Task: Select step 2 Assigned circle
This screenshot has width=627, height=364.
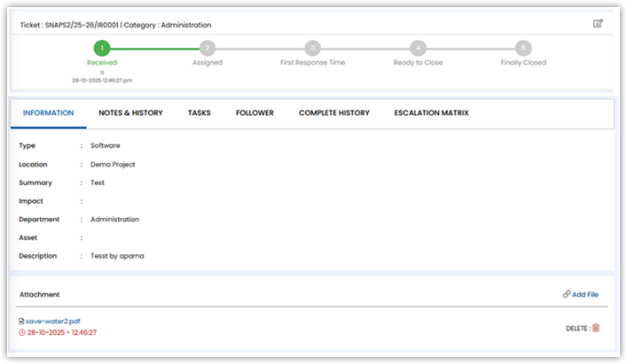Action: pos(208,48)
